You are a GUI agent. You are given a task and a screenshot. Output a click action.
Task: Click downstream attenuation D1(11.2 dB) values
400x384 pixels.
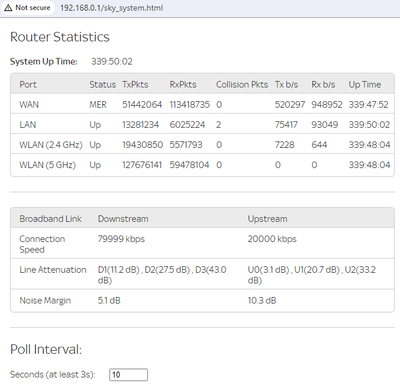[162, 275]
